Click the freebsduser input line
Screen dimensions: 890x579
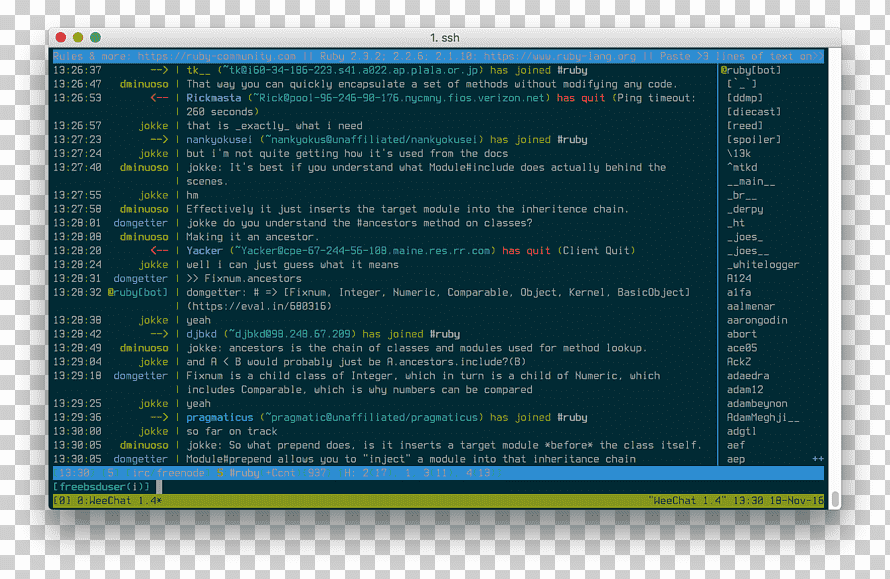point(438,486)
